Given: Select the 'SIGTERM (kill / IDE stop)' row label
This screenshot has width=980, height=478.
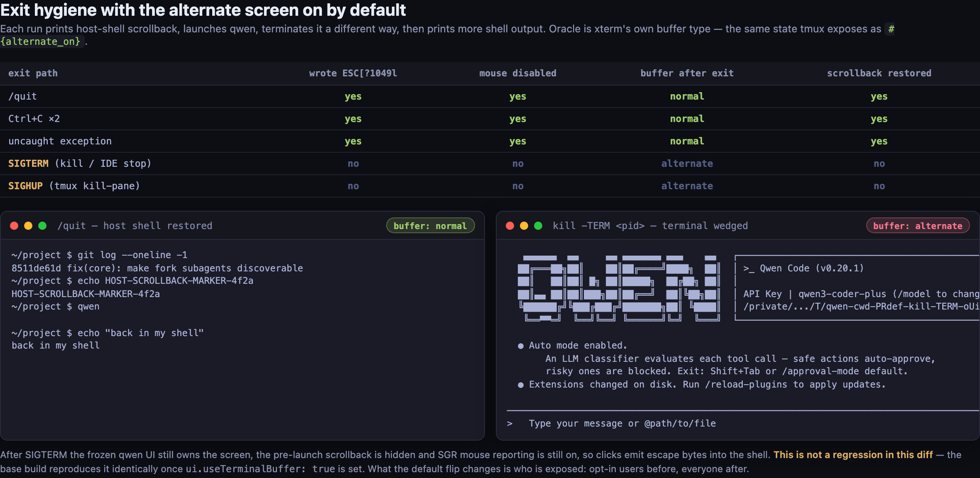Looking at the screenshot, I should click(x=80, y=163).
